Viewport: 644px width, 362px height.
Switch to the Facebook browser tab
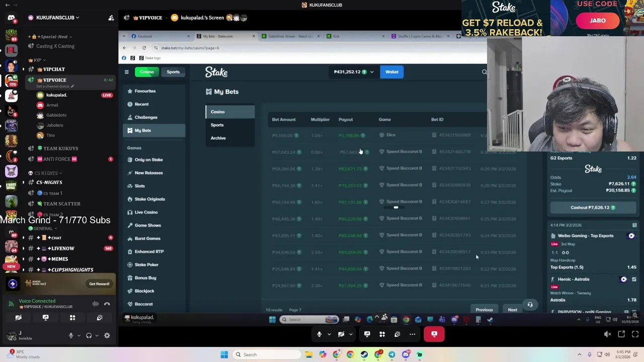pos(160,36)
